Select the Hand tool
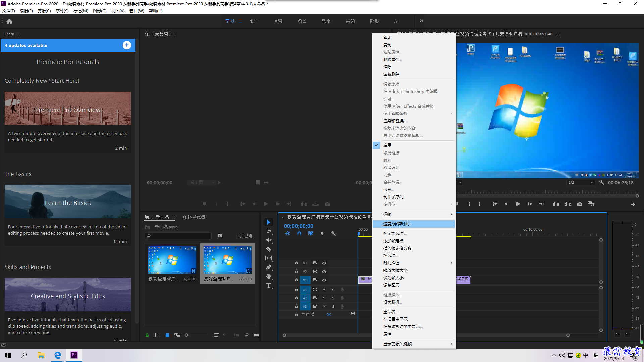This screenshot has width=644, height=362. [269, 276]
